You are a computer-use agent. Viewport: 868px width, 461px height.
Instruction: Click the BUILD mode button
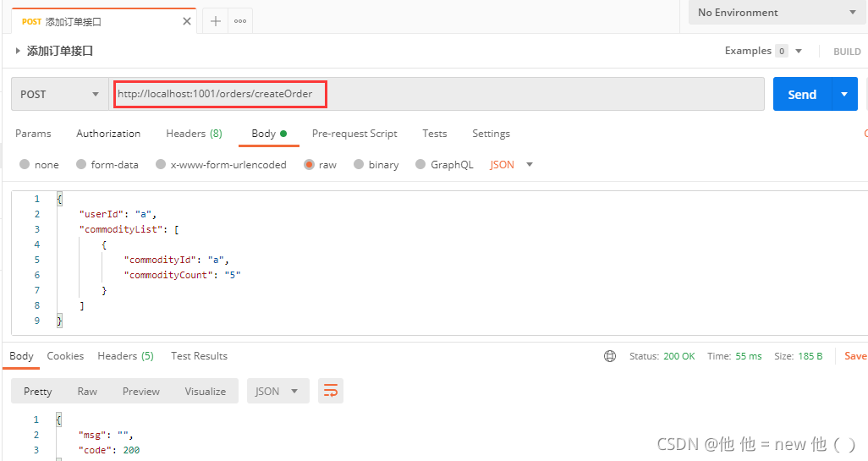click(847, 52)
